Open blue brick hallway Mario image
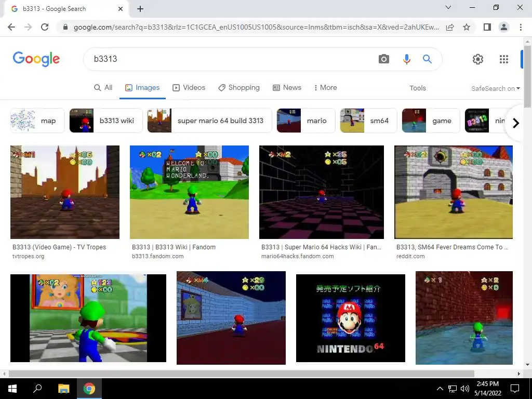 (x=231, y=318)
